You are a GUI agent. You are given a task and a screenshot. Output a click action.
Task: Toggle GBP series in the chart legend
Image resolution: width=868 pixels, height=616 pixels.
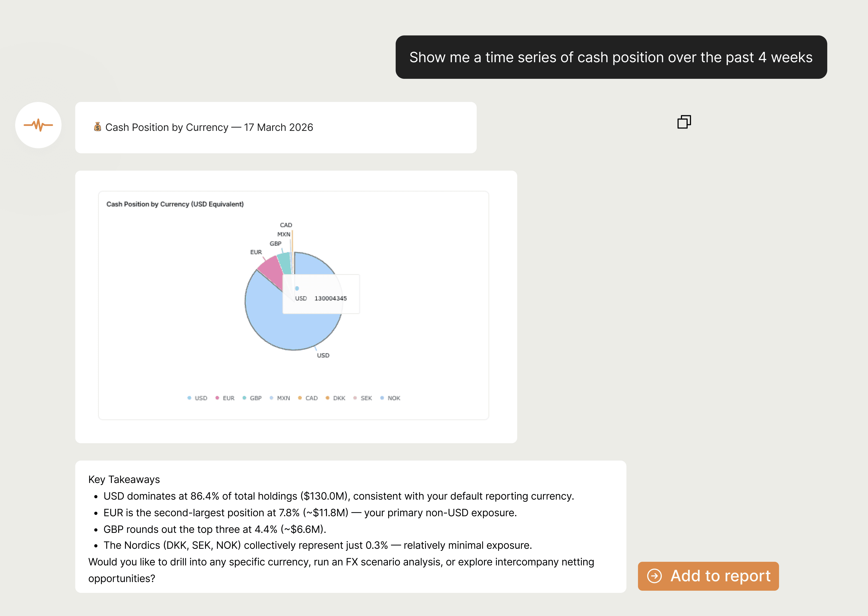[x=252, y=398]
